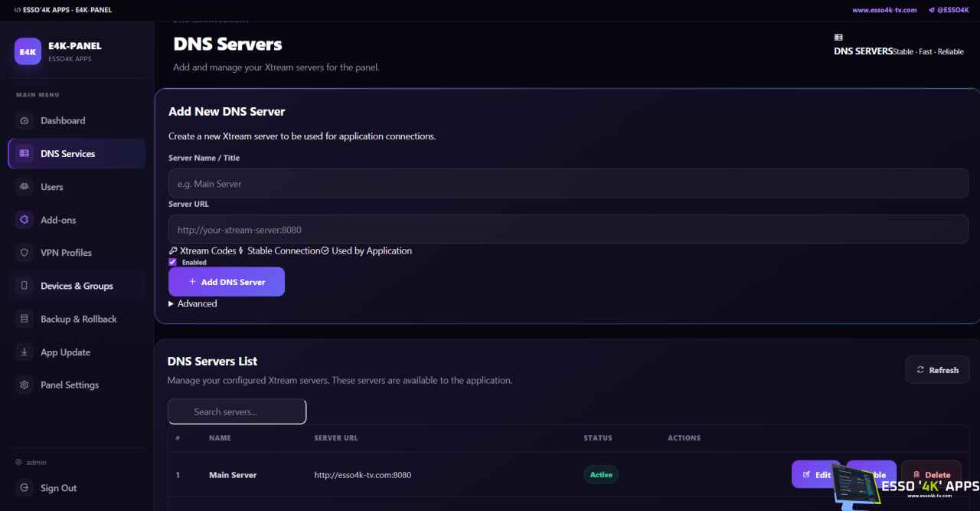
Task: Click the Users icon in sidebar
Action: (x=24, y=187)
